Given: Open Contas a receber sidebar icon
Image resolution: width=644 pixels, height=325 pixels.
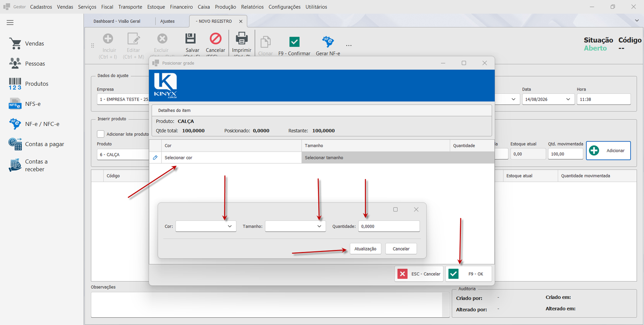Looking at the screenshot, I should pyautogui.click(x=15, y=165).
